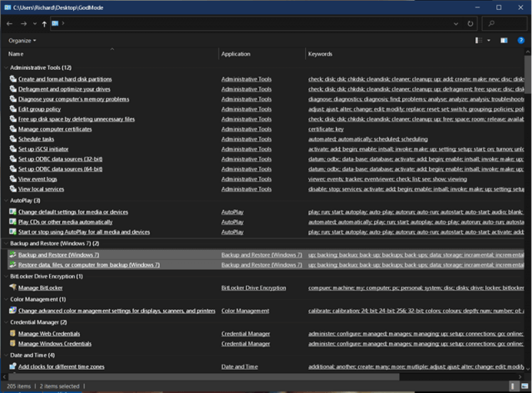Click the Manage Windows Credentials vault icon
The width and height of the screenshot is (532, 393).
13,343
